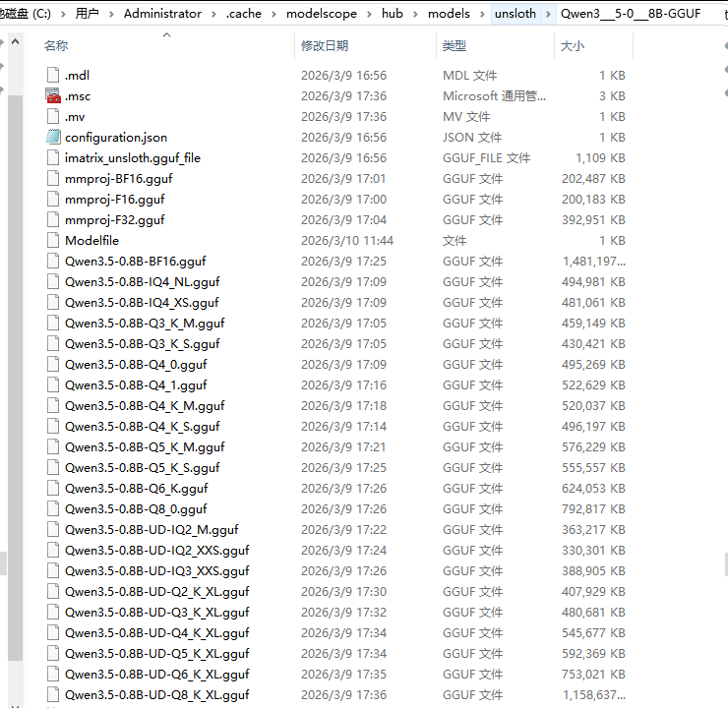This screenshot has width=728, height=708.
Task: Click the Qwen3.5-0.8B-Q3_K_M.gguf file icon
Action: [53, 323]
